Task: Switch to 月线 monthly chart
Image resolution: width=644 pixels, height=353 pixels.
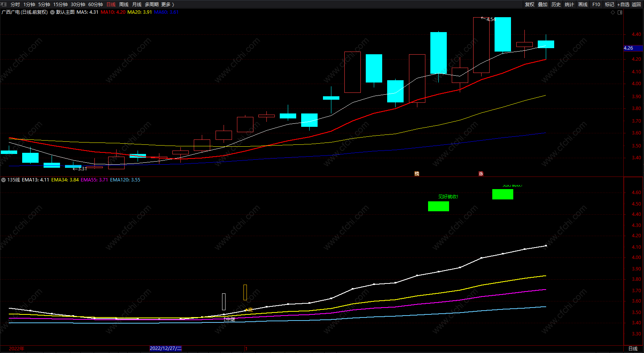Action: coord(137,5)
